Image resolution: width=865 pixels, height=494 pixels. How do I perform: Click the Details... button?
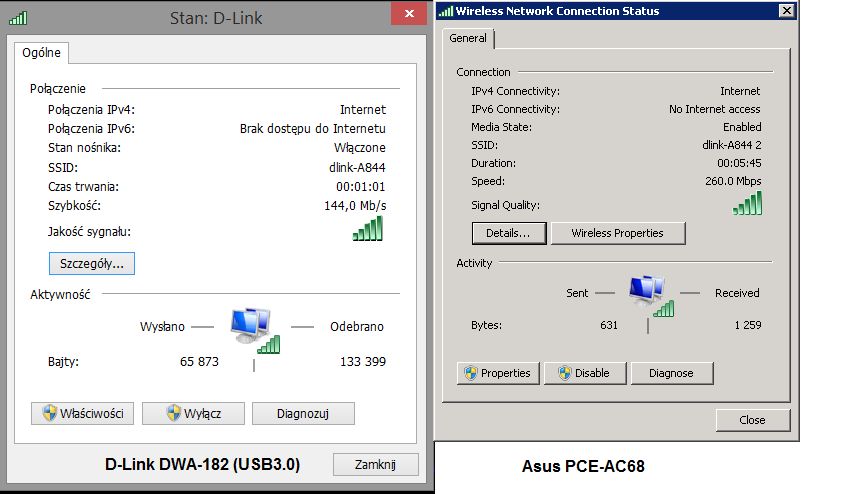click(509, 233)
